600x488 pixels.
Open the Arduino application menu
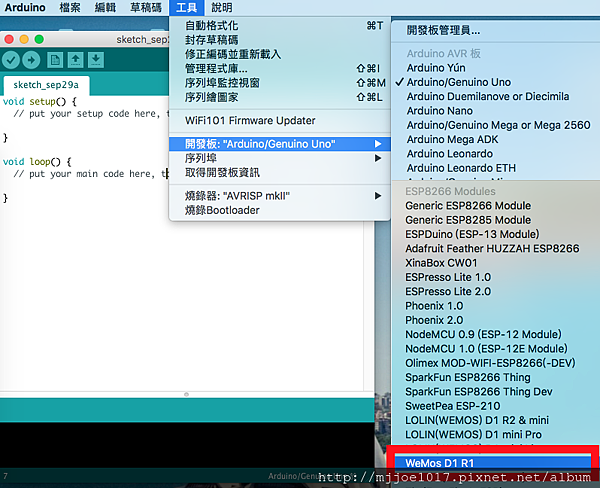25,7
